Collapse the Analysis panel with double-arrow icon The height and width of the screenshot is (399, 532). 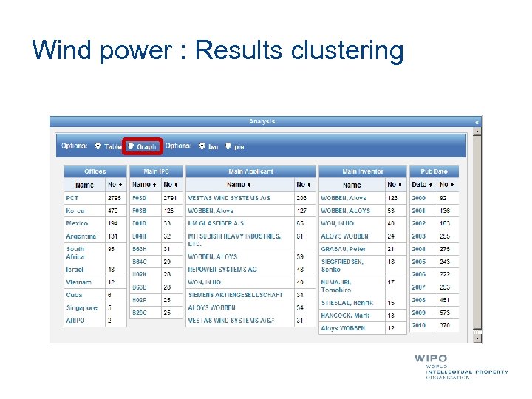point(477,122)
